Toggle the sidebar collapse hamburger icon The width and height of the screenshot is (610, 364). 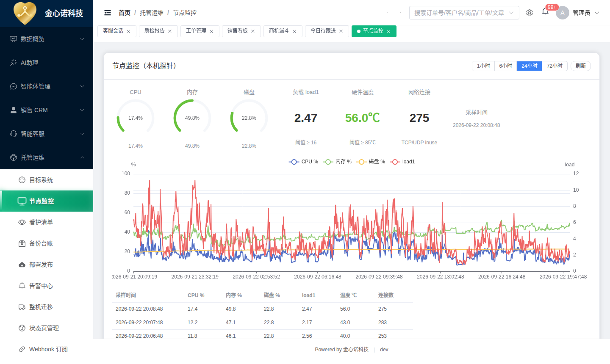pyautogui.click(x=108, y=13)
